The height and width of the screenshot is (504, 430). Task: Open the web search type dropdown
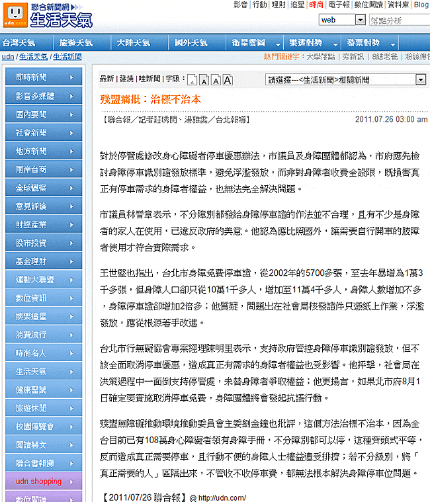click(361, 20)
